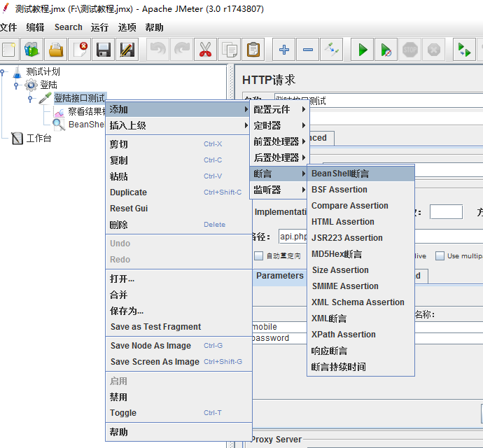Click the Shutdown toolbar icon
483x448 pixels.
[x=434, y=49]
